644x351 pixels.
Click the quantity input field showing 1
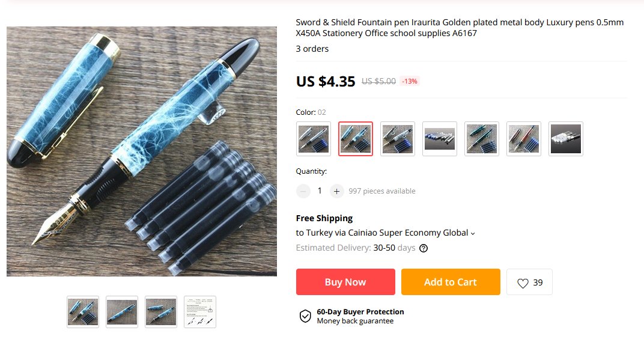(x=320, y=191)
